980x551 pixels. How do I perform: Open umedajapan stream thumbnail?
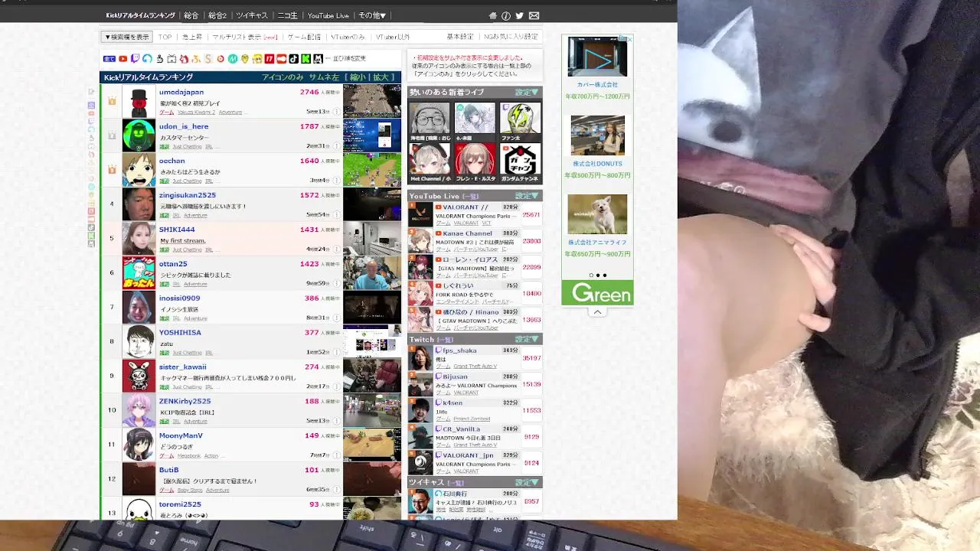(371, 100)
